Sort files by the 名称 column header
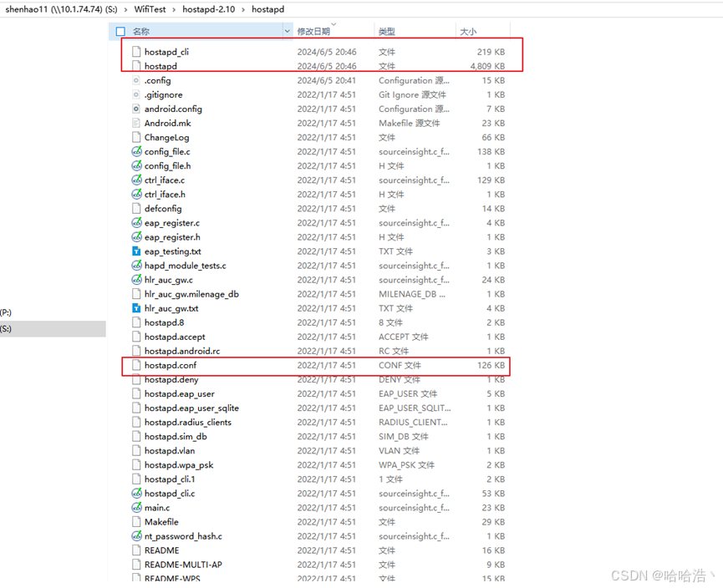 [141, 32]
